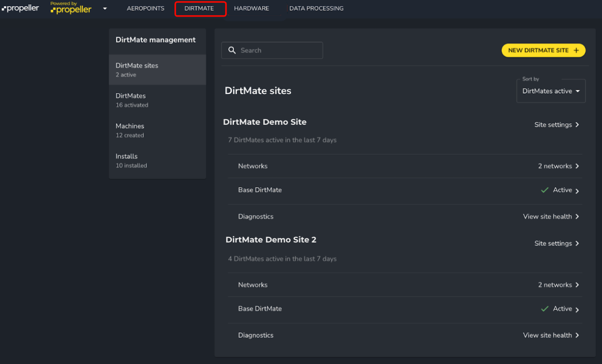
Task: Click the Propeller logo at top left
Action: 20,9
